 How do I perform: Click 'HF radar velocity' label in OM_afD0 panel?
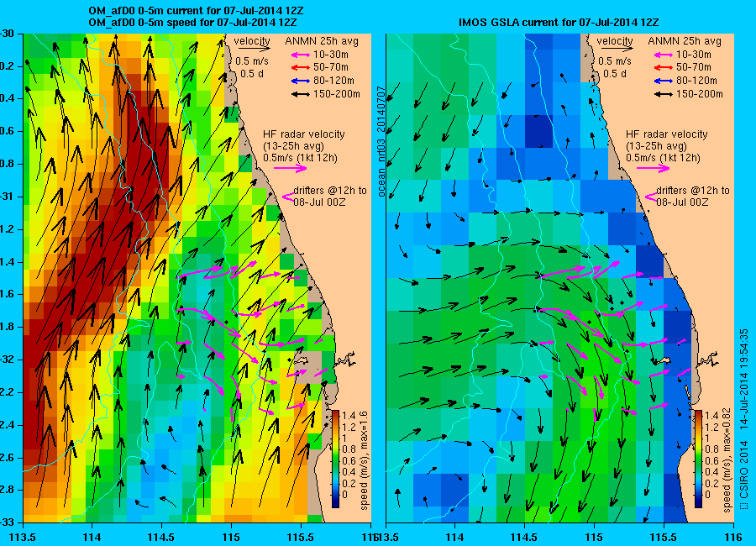tap(304, 134)
